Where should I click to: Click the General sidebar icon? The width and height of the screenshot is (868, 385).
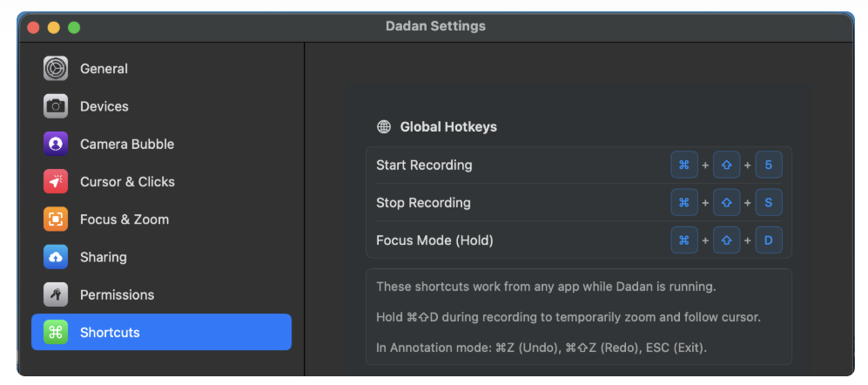56,69
